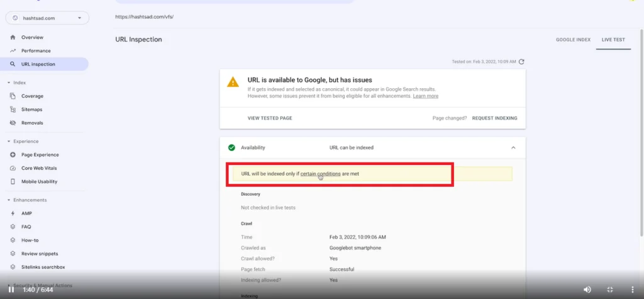Click REQUEST INDEXING button
The image size is (644, 299).
tap(494, 118)
